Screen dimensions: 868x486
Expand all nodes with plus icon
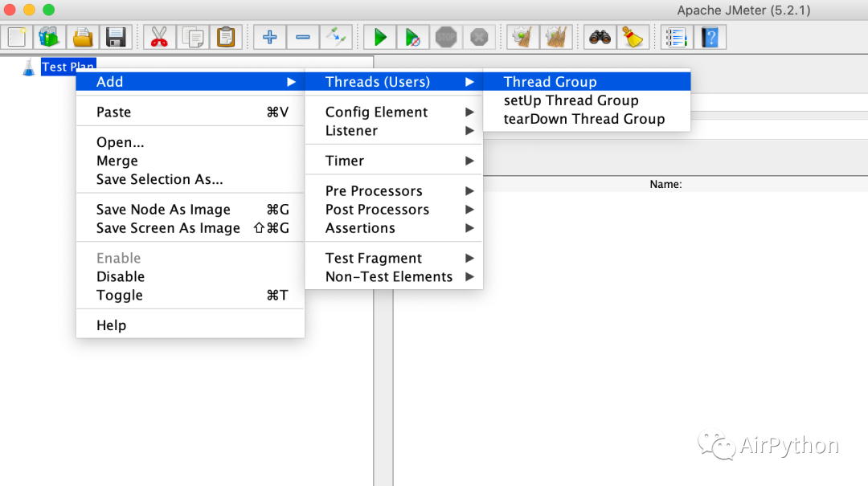[269, 37]
